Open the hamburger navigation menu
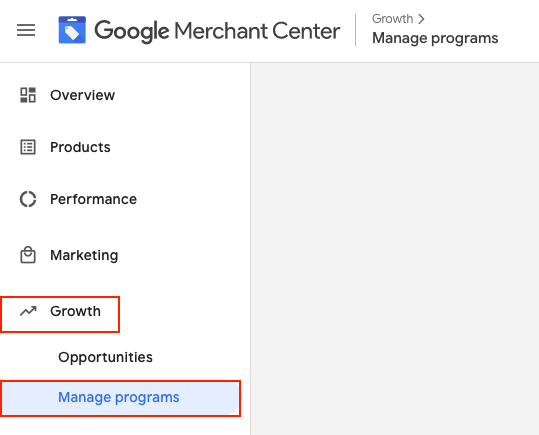The image size is (539, 435). click(26, 30)
